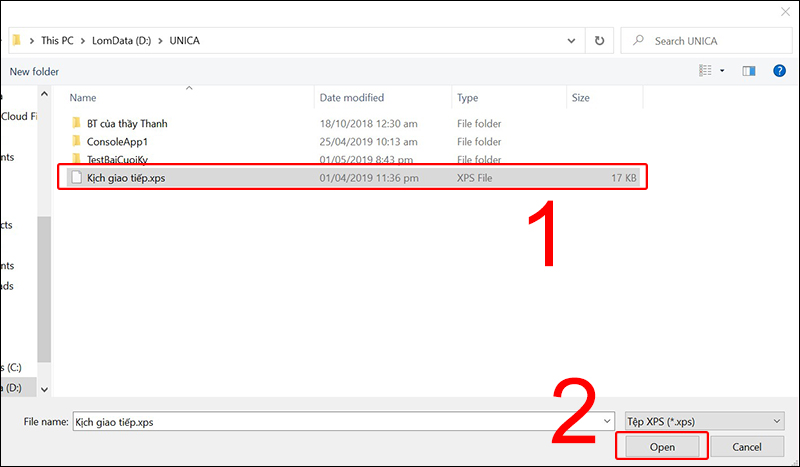Click the UNICA breadcrumb segment
Viewport: 800px width, 467px height.
coord(185,40)
